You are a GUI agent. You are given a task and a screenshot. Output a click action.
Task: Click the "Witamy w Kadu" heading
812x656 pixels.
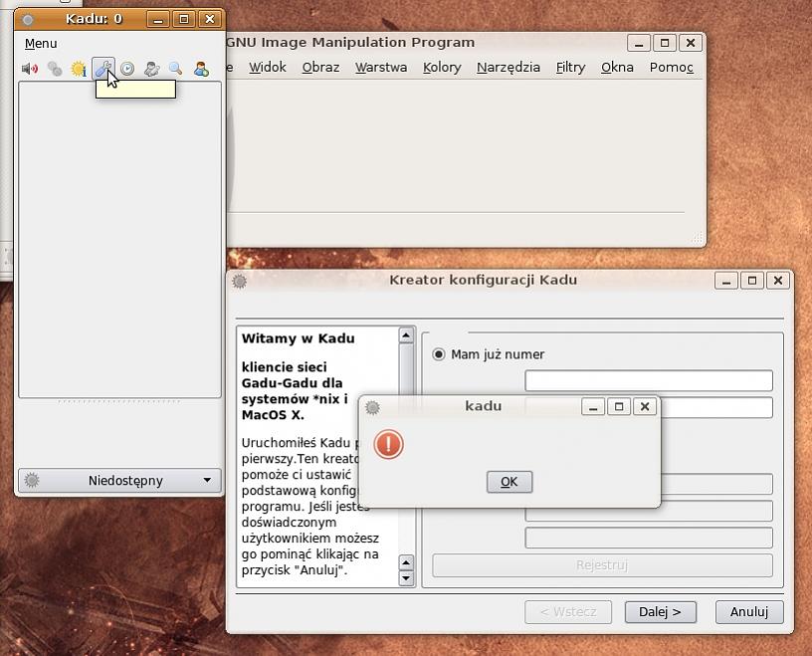pos(298,338)
